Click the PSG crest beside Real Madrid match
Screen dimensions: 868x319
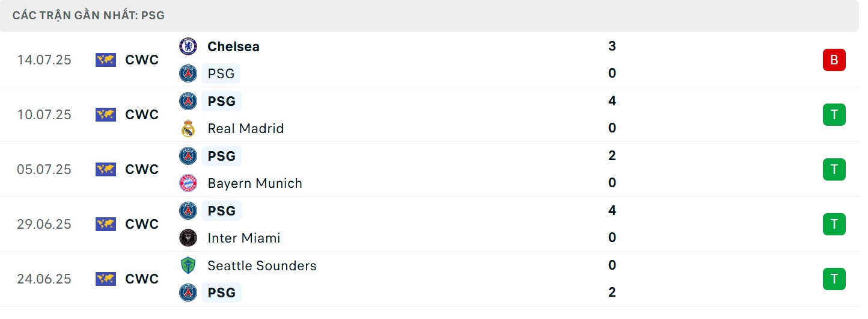click(x=188, y=101)
